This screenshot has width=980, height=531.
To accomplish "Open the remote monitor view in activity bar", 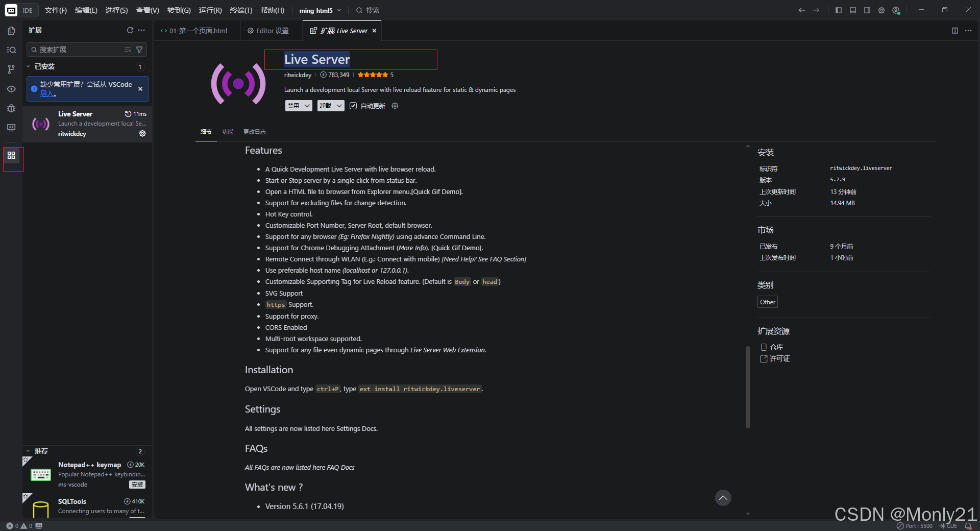I will click(x=11, y=128).
